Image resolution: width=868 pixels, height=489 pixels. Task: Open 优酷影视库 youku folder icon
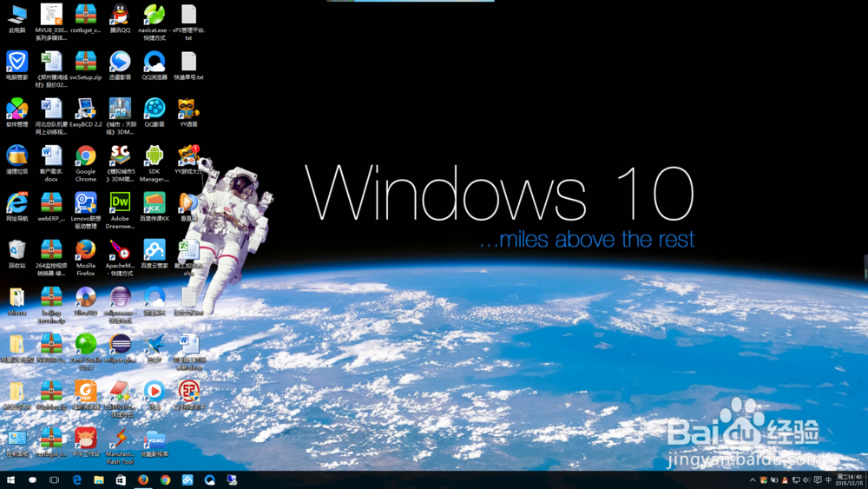coord(154,442)
